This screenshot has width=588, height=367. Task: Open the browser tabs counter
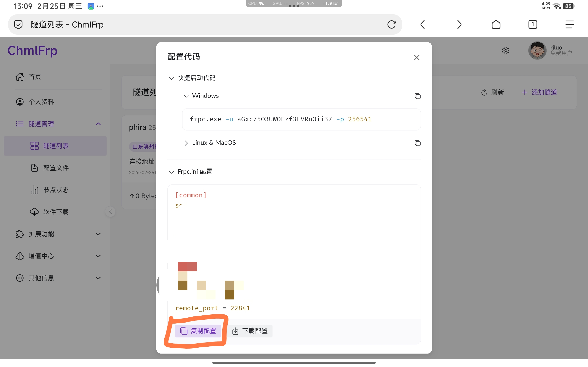click(532, 24)
